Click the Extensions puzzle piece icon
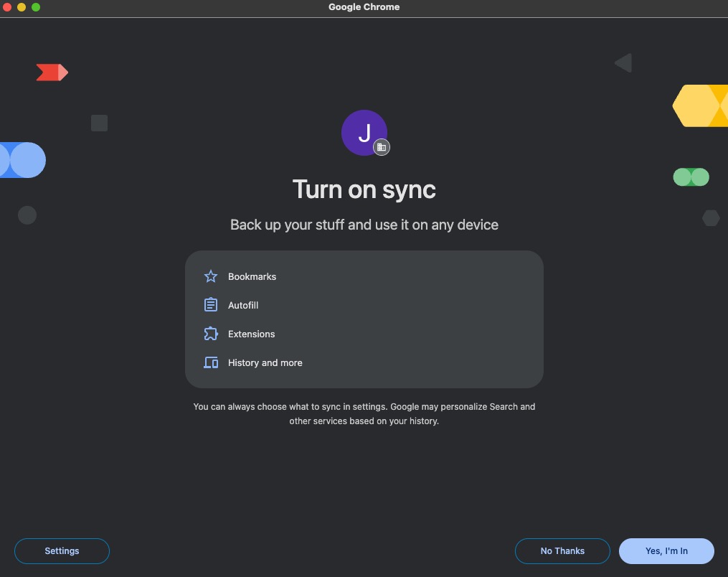Screen dimensions: 728x577 point(211,334)
